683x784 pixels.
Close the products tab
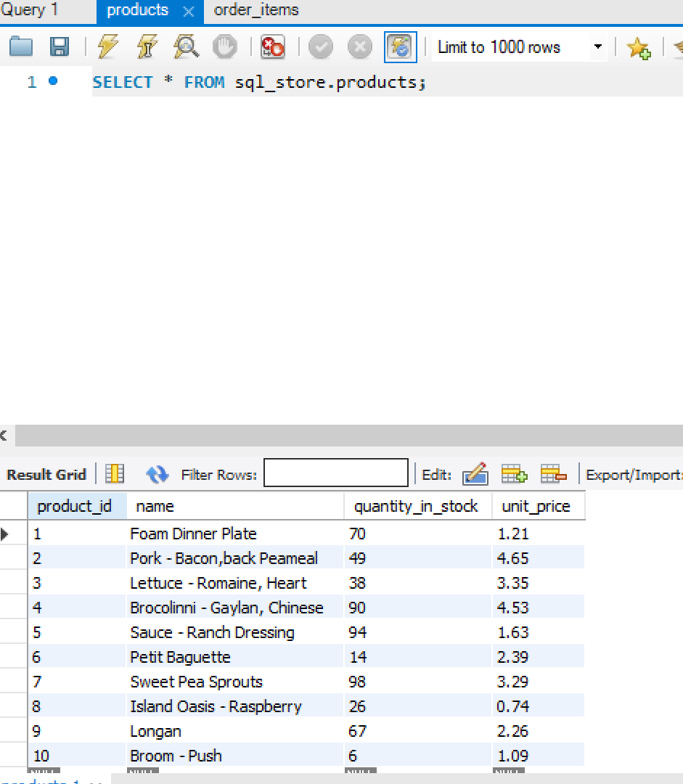pyautogui.click(x=189, y=12)
